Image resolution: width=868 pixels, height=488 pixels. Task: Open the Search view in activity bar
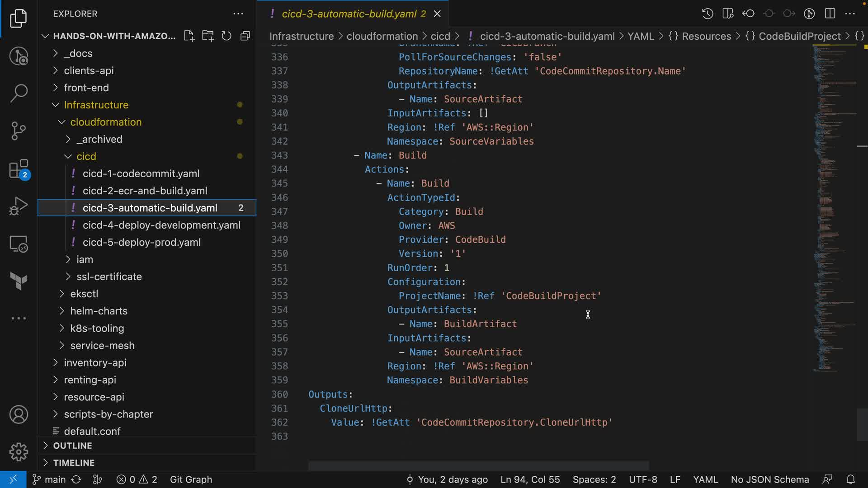coord(19,93)
